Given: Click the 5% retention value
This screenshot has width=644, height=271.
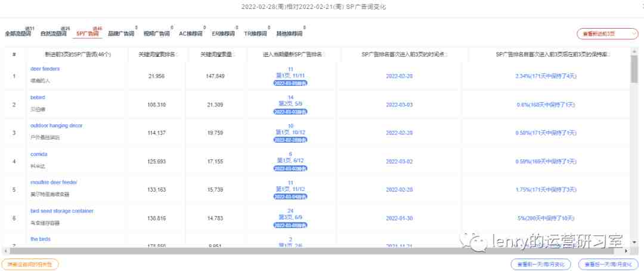Looking at the screenshot, I should [546, 218].
